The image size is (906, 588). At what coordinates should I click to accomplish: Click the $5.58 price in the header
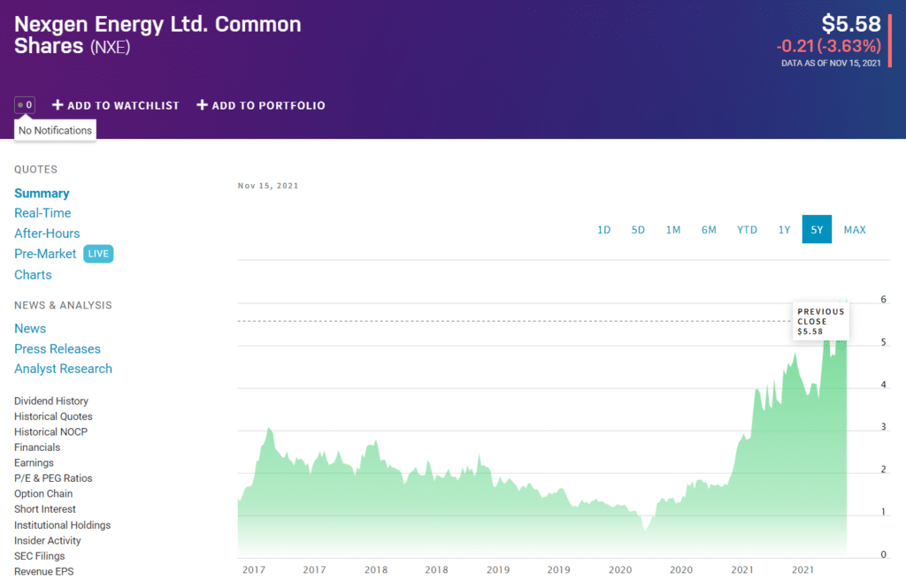(851, 24)
